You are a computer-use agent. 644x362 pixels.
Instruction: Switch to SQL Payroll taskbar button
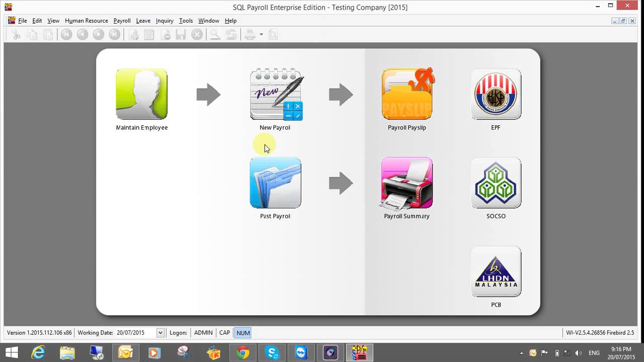(360, 352)
